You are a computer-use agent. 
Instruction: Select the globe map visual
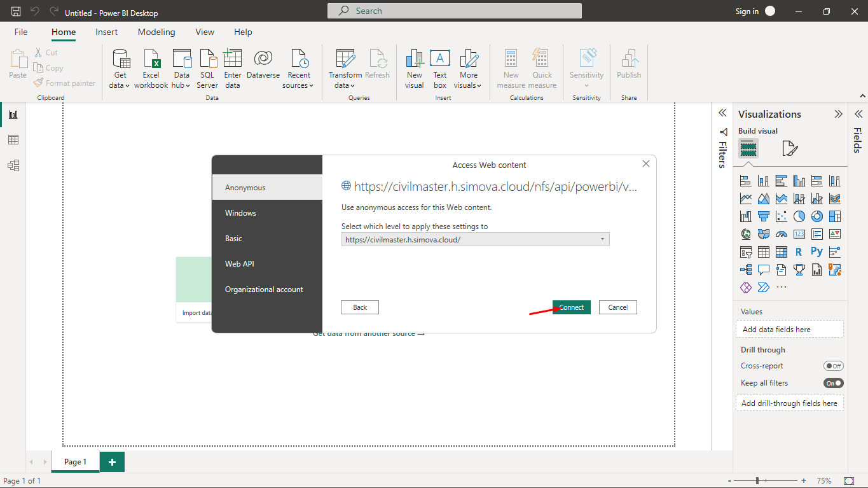(746, 234)
